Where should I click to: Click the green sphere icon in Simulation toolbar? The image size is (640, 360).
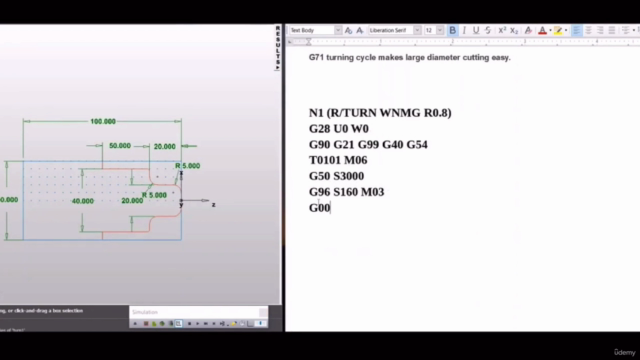click(162, 324)
